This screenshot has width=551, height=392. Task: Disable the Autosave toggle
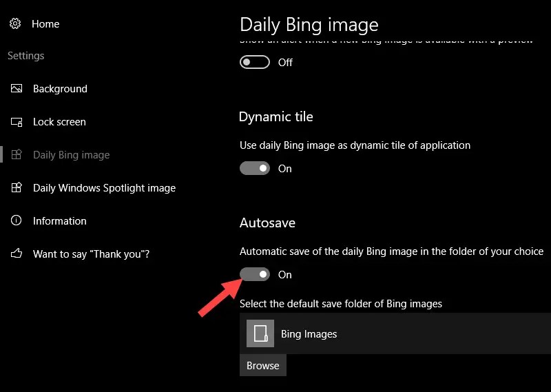[x=255, y=275]
